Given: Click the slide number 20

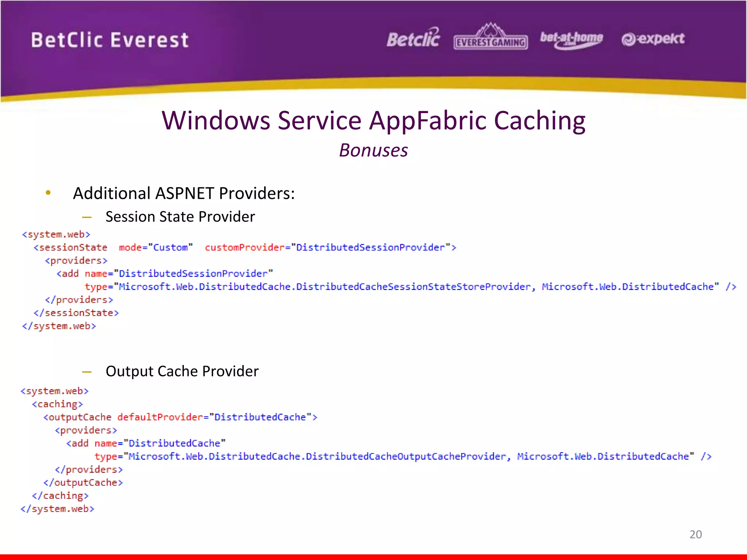Looking at the screenshot, I should (x=696, y=534).
